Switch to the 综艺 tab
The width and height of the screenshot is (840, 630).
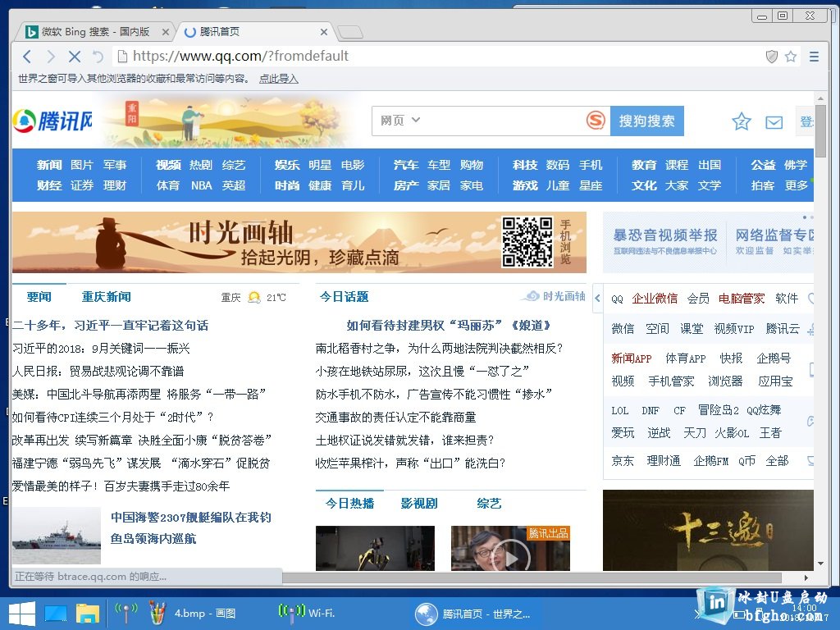click(x=489, y=503)
